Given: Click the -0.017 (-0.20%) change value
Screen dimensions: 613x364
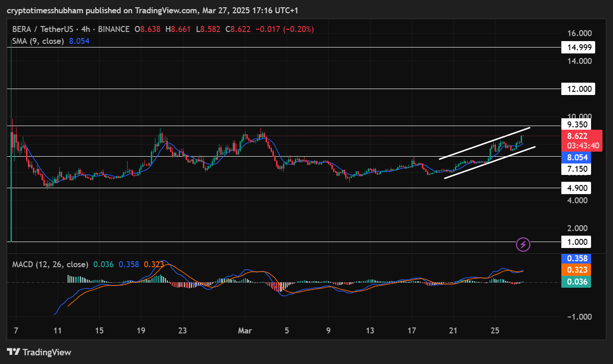Looking at the screenshot, I should tap(284, 29).
